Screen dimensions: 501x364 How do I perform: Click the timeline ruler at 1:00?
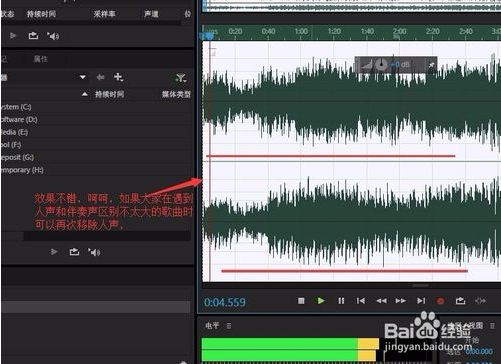click(301, 31)
